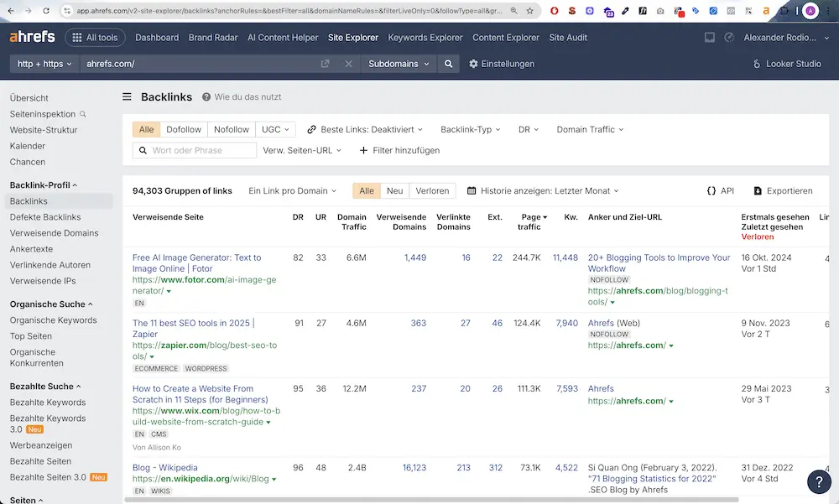Click the monitor icon in the top bar

710,38
